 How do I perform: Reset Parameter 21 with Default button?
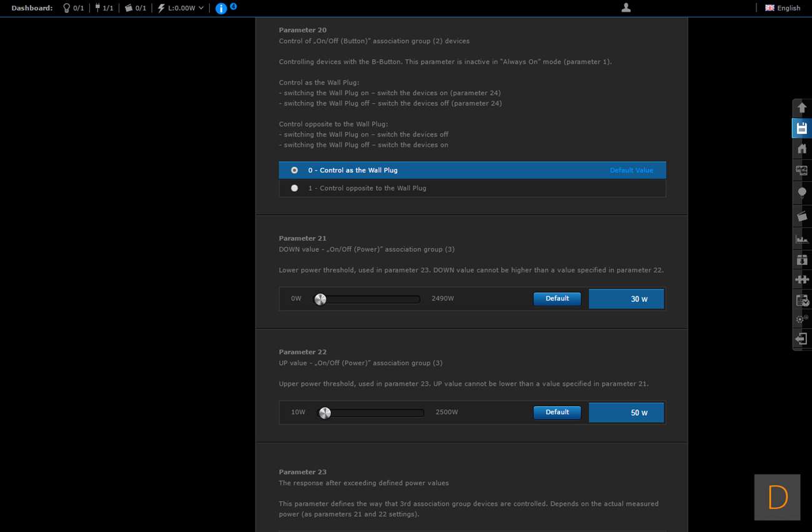557,299
